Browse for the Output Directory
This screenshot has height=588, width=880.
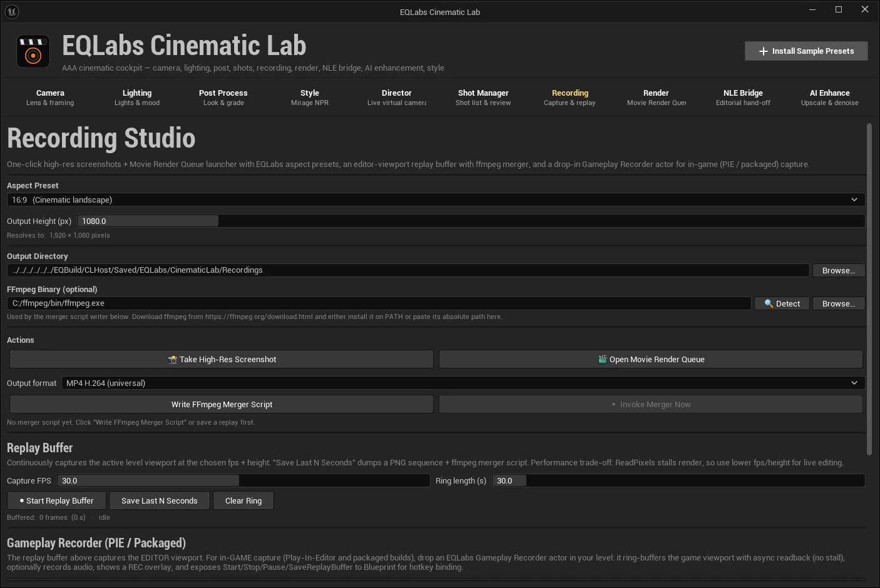(x=839, y=270)
